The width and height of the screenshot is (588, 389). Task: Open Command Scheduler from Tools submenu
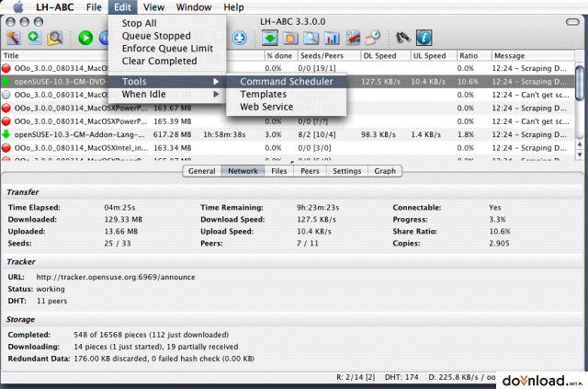pos(286,82)
